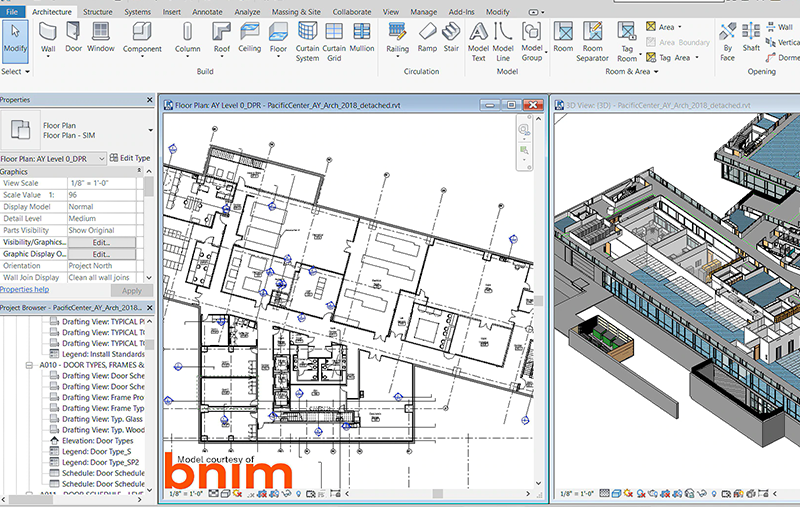Select the Floor tool
The width and height of the screenshot is (800, 507).
278,39
